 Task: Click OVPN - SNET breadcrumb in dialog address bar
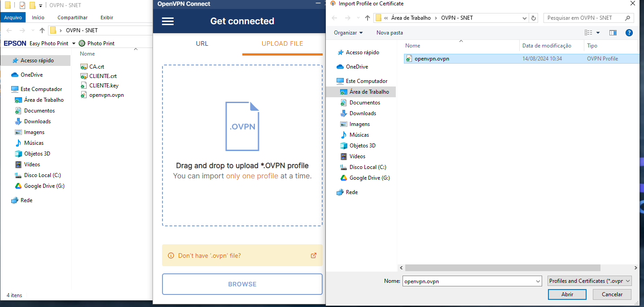[457, 18]
